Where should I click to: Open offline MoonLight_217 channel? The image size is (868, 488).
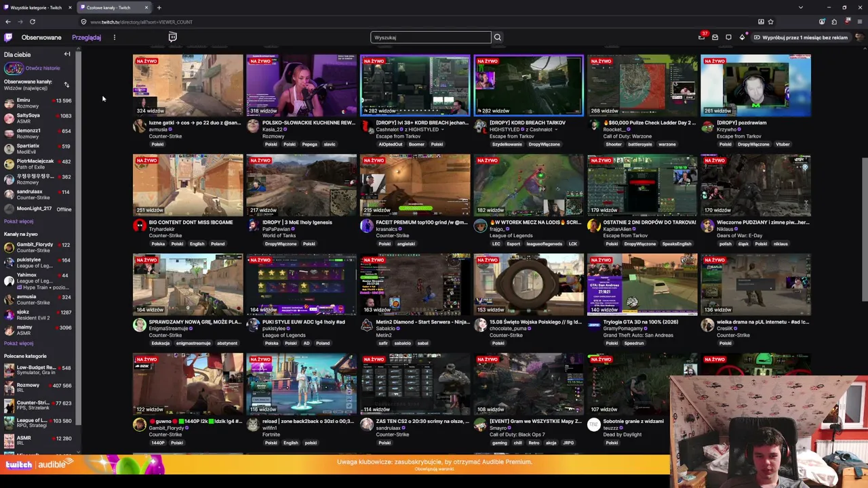click(38, 209)
